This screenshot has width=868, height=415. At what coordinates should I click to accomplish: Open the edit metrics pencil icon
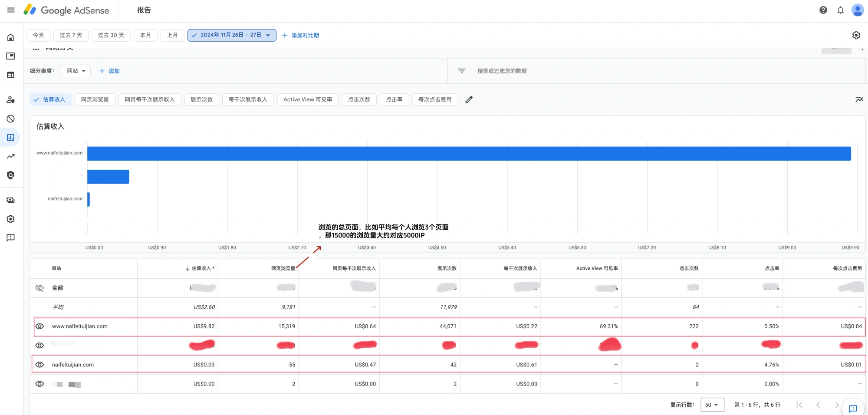[469, 99]
